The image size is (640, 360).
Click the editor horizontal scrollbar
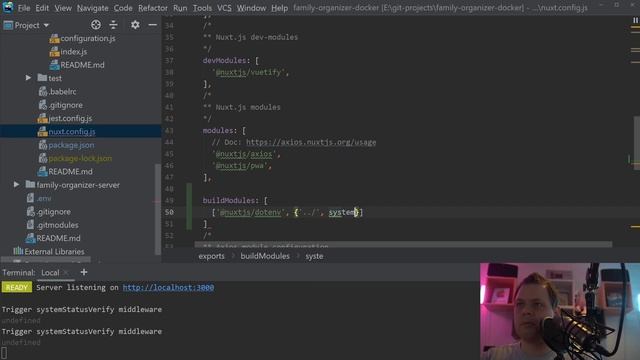403,244
